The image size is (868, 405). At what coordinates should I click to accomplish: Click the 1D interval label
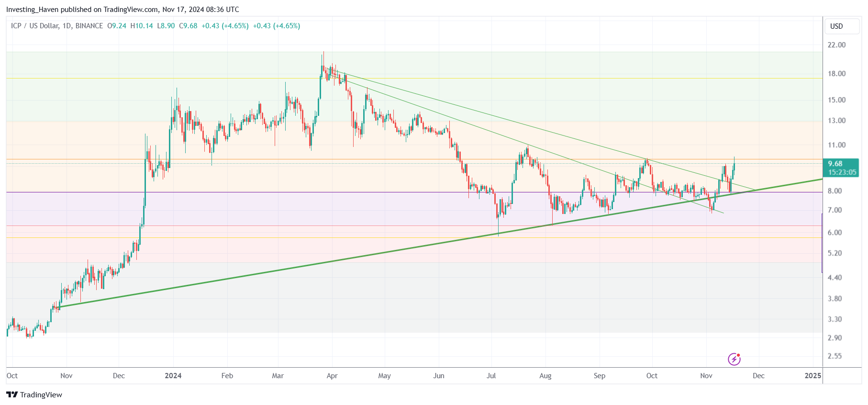[67, 26]
